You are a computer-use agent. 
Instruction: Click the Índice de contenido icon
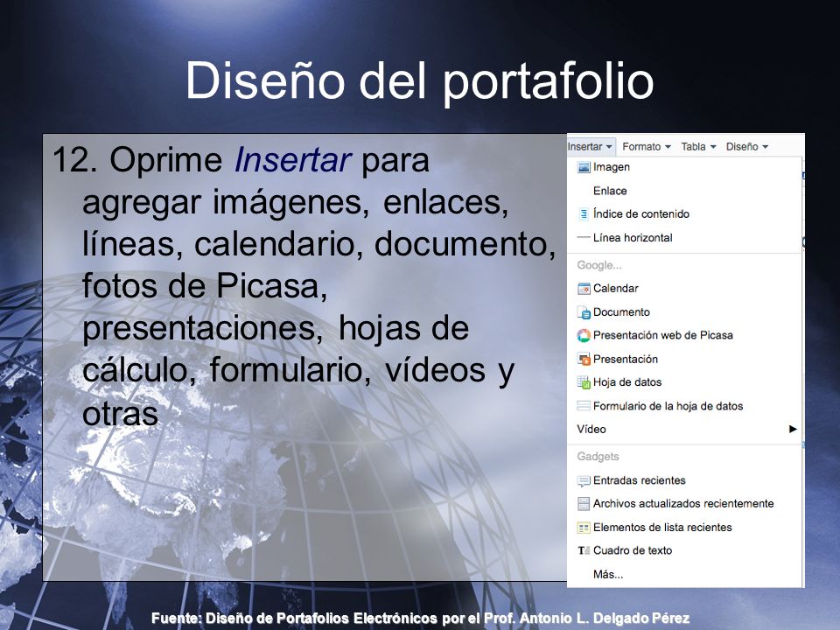[584, 213]
